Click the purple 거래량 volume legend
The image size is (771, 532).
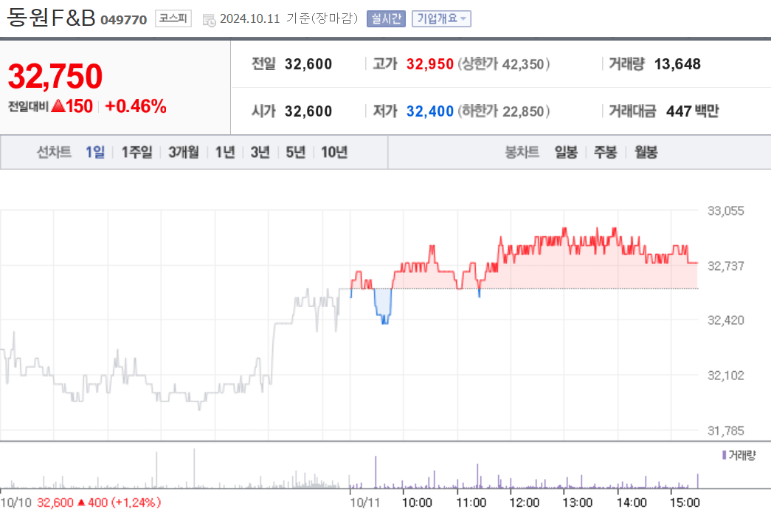click(x=739, y=455)
